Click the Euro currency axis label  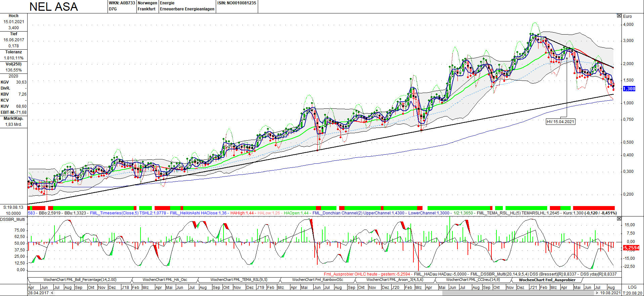coord(628,16)
